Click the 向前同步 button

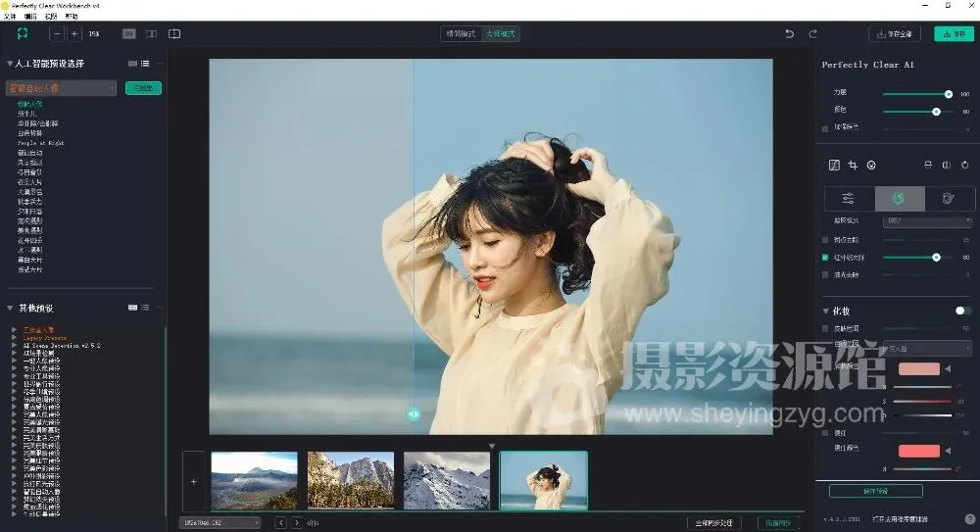tap(779, 522)
